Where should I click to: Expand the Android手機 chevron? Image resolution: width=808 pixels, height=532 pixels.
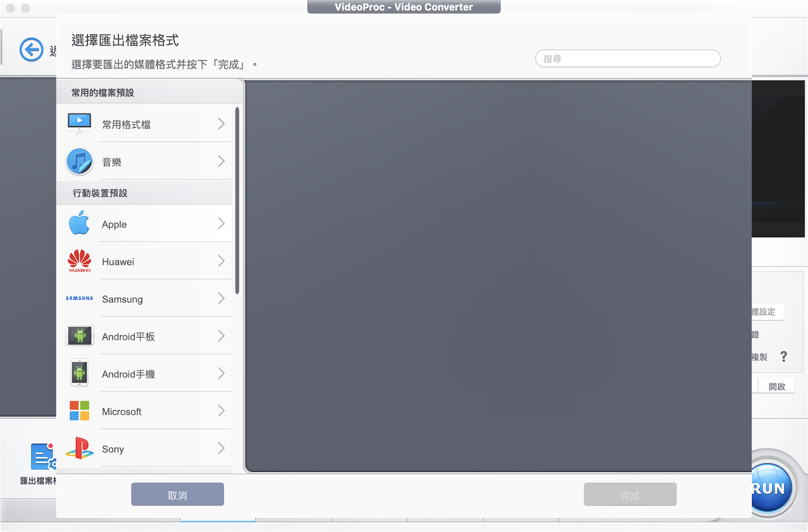pos(221,373)
